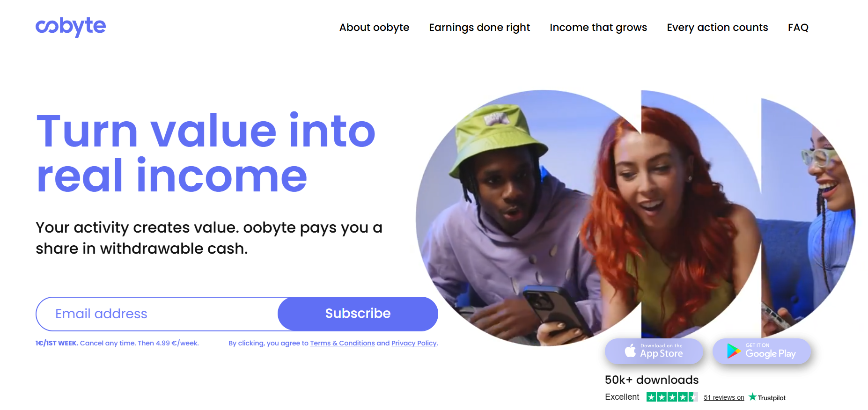This screenshot has width=868, height=410.
Task: Click the Apple logo on App Store badge
Action: 631,351
